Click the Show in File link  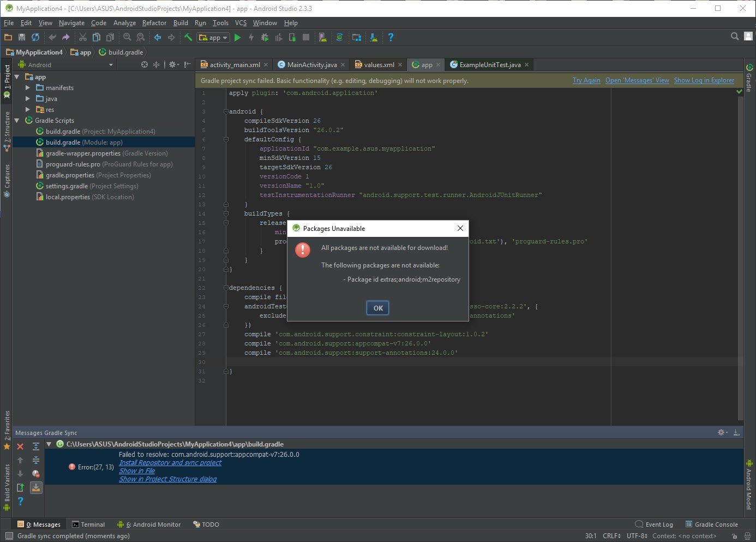tap(137, 471)
